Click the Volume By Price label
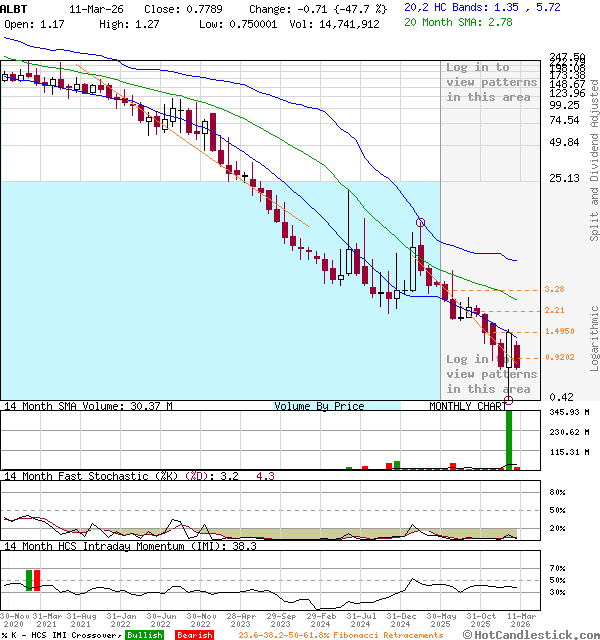600x640 pixels. point(319,406)
